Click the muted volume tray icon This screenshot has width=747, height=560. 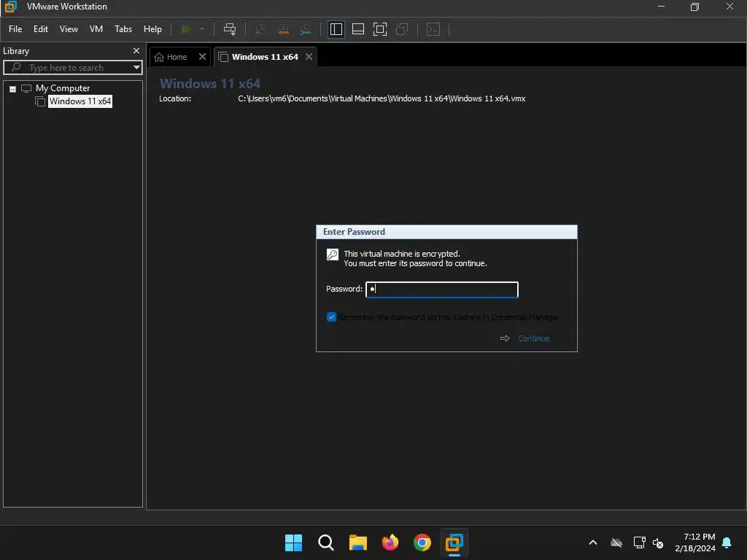point(658,542)
